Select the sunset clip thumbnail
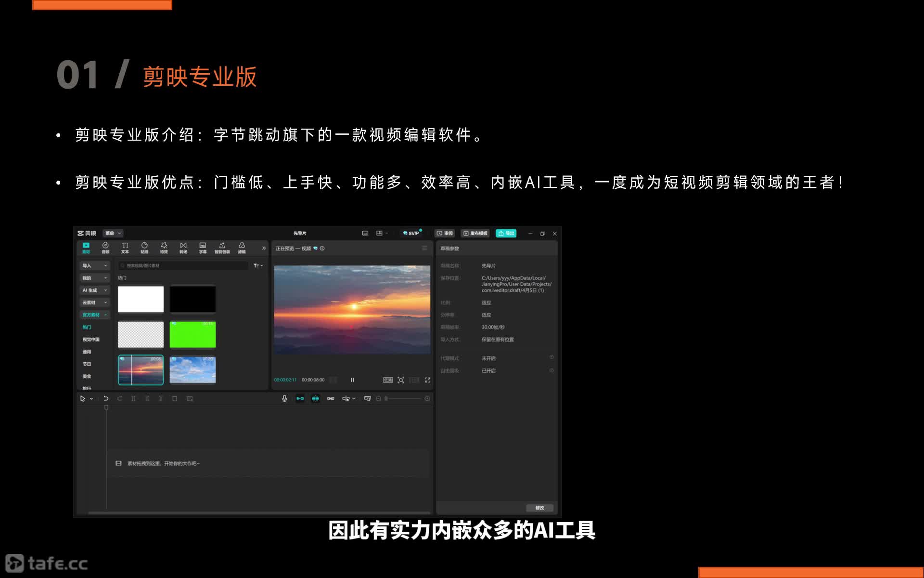The image size is (924, 578). point(141,370)
